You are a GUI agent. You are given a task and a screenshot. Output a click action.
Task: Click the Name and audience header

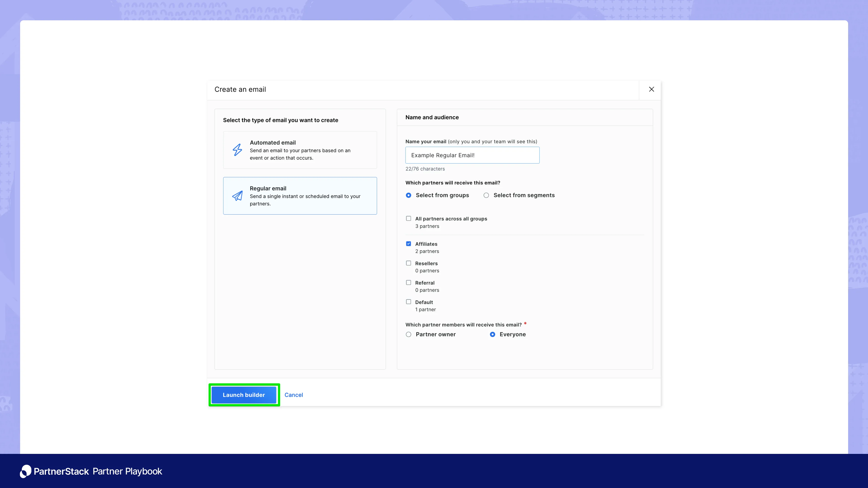pos(432,117)
